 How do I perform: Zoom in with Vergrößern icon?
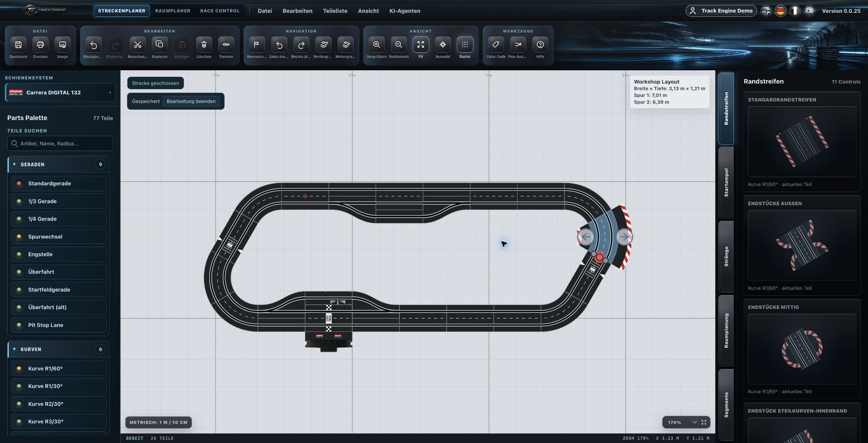point(377,45)
